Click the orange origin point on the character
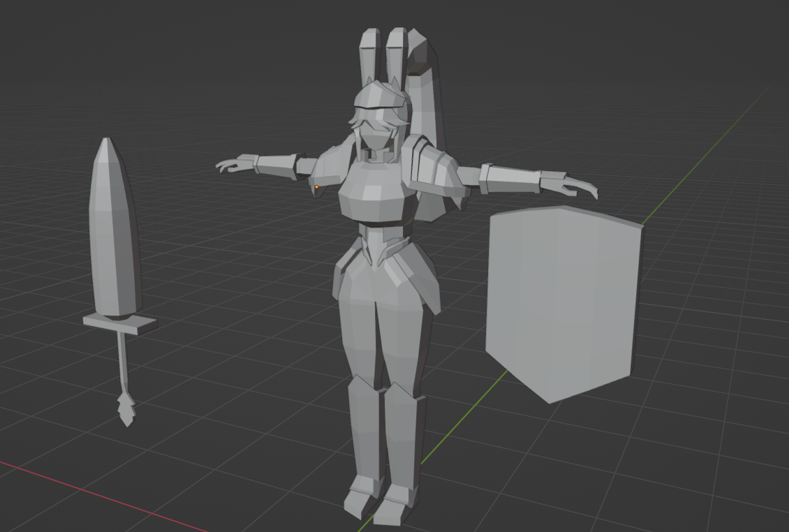This screenshot has width=789, height=532. pos(316,187)
